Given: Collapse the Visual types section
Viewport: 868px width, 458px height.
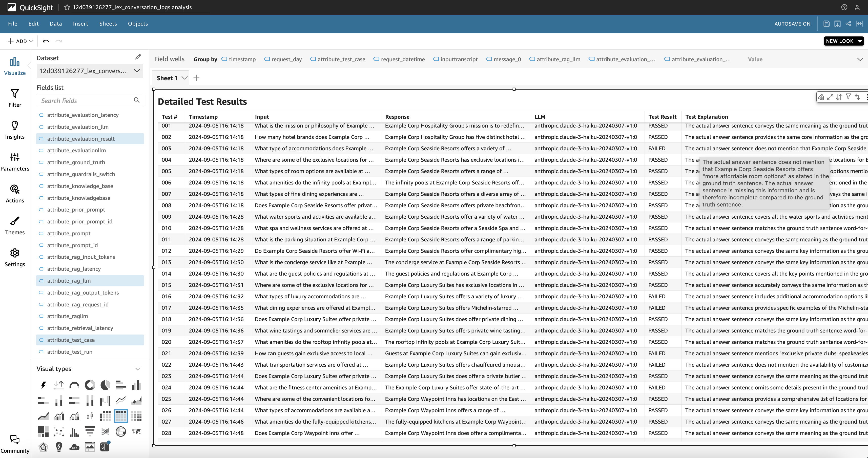Looking at the screenshot, I should point(137,369).
